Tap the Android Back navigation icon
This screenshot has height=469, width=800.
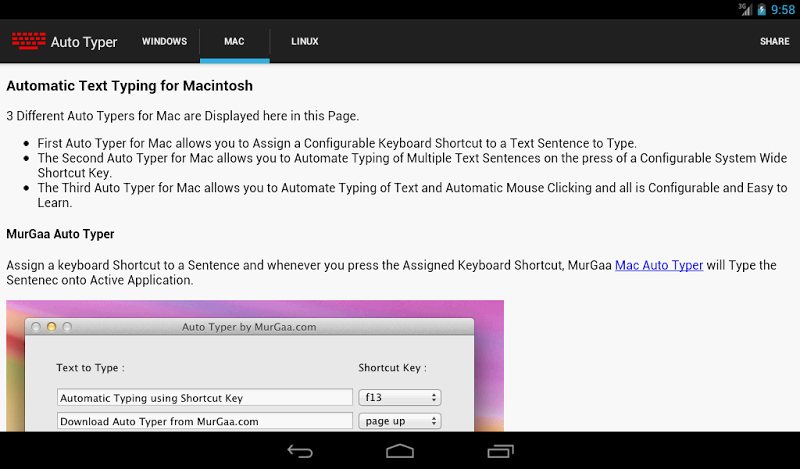pos(300,451)
